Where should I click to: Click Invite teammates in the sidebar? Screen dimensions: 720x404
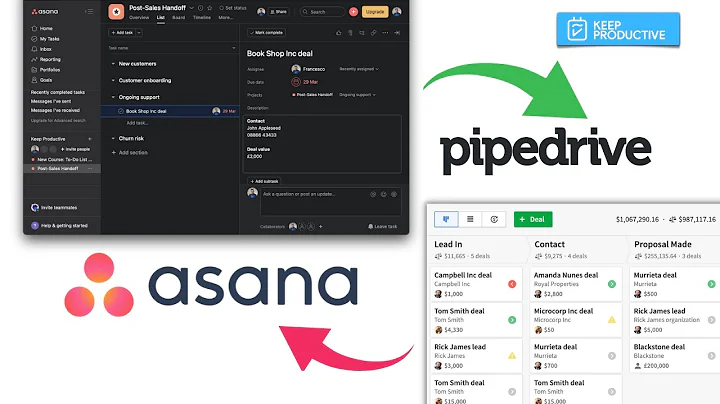coord(54,208)
